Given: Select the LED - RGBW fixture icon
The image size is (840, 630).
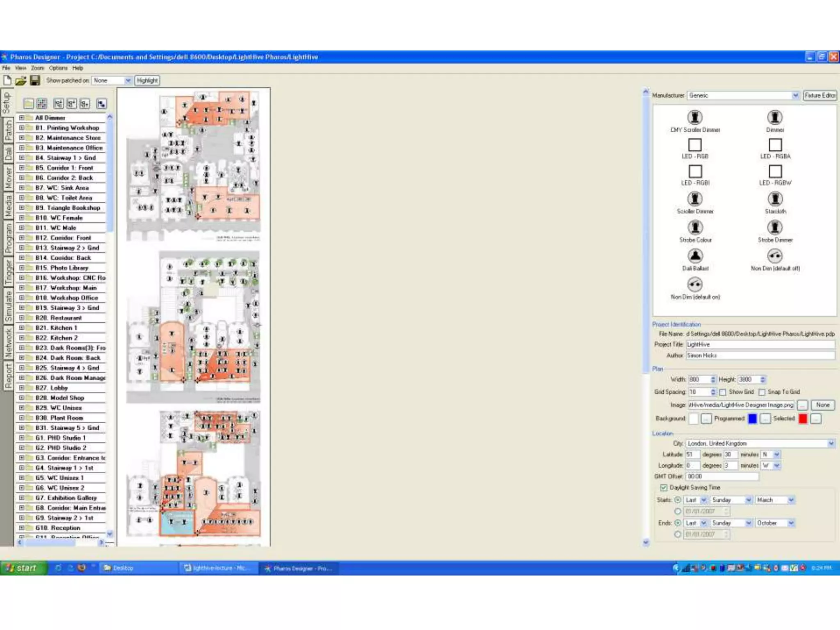Looking at the screenshot, I should (775, 171).
